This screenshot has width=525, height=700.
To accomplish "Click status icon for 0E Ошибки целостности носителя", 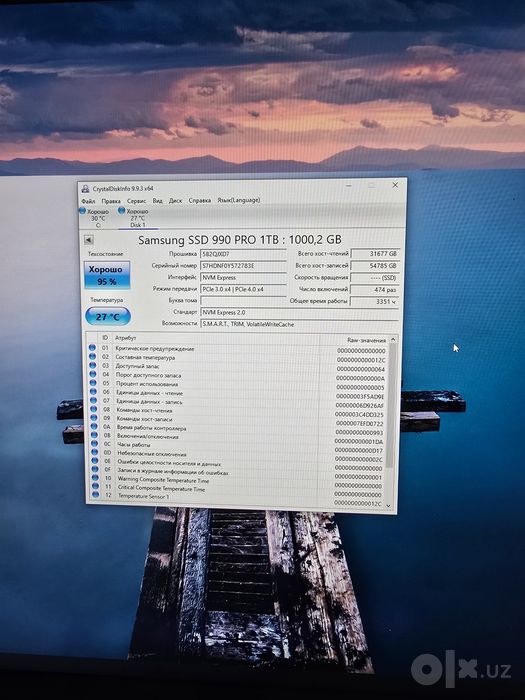I will 95,461.
